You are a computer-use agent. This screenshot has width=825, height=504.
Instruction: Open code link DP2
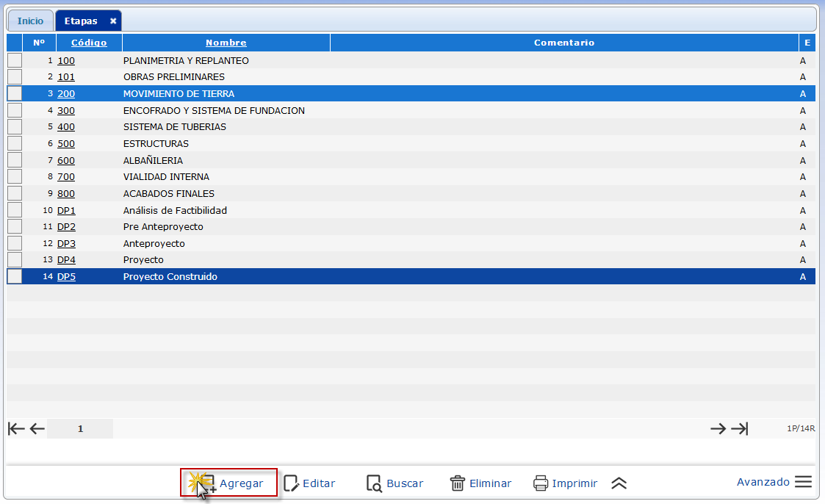click(x=66, y=227)
